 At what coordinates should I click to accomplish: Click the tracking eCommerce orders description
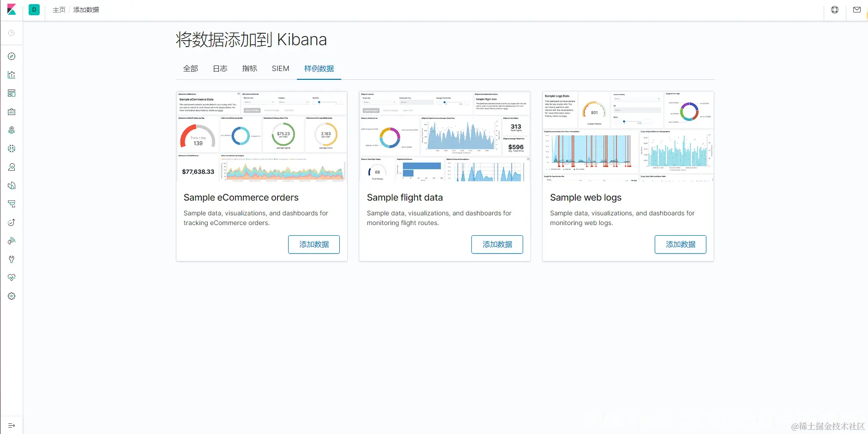point(256,218)
